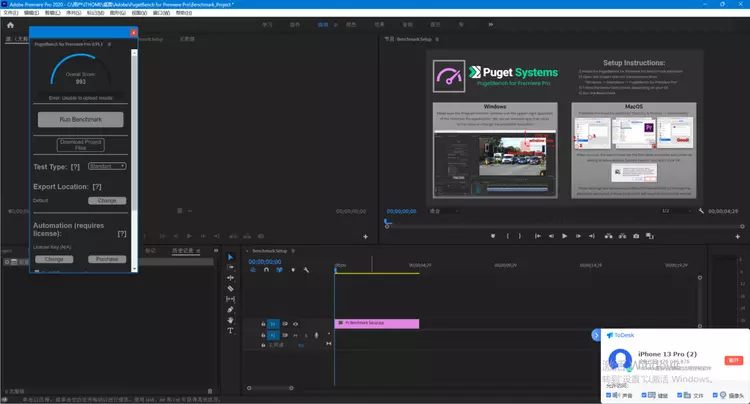This screenshot has width=750, height=404.
Task: Toggle V1 sync lock
Action: [285, 324]
